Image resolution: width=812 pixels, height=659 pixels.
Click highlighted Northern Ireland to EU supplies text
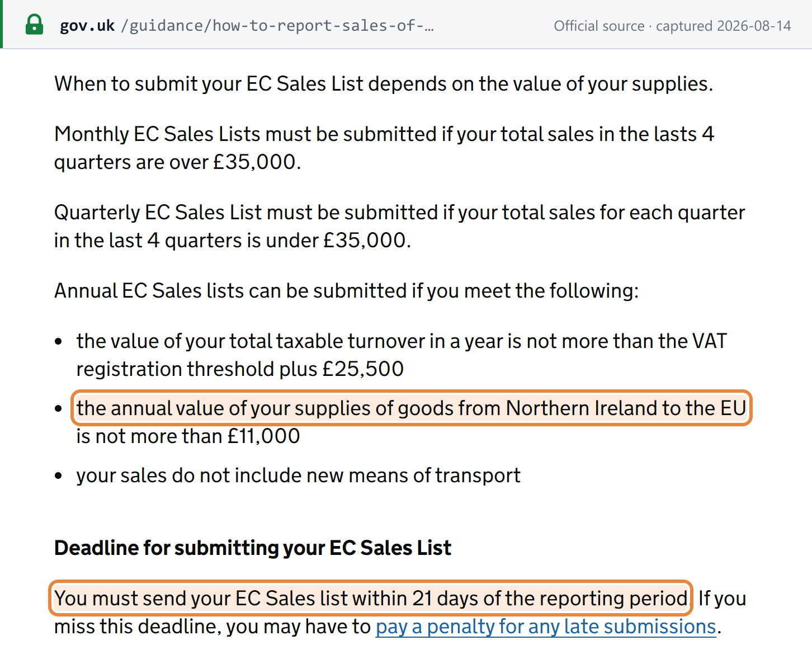412,408
